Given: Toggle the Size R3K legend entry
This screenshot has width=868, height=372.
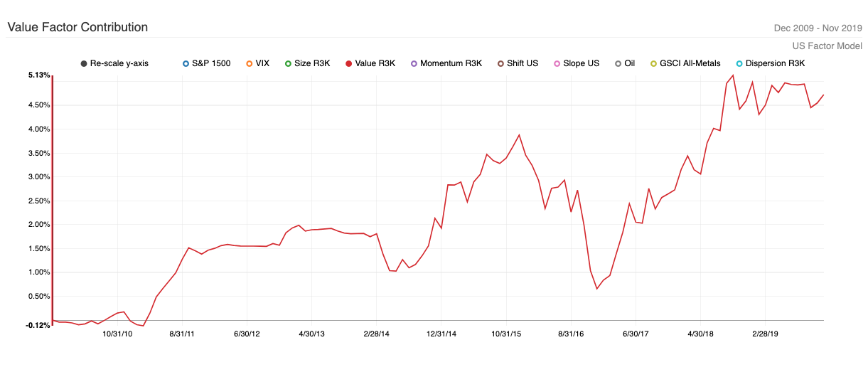Looking at the screenshot, I should click(307, 63).
